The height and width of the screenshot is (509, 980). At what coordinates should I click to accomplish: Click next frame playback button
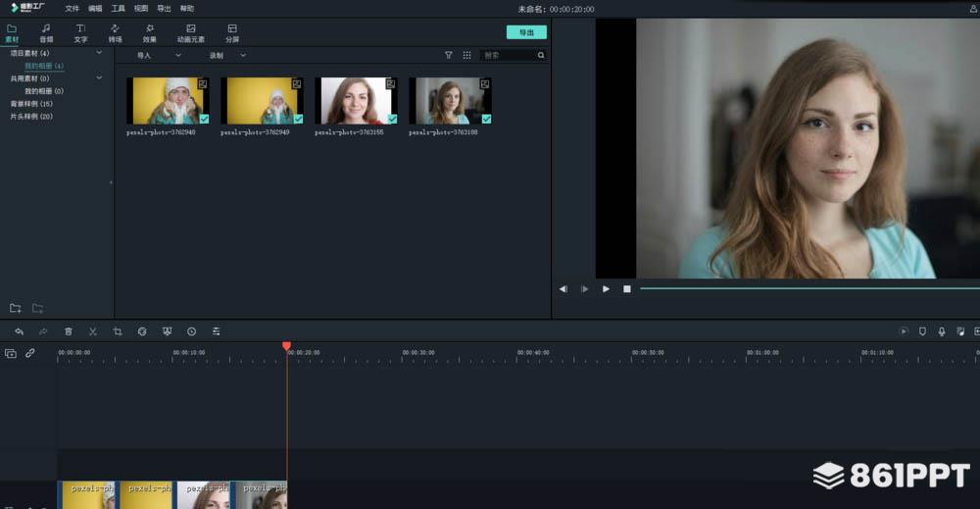(x=584, y=289)
